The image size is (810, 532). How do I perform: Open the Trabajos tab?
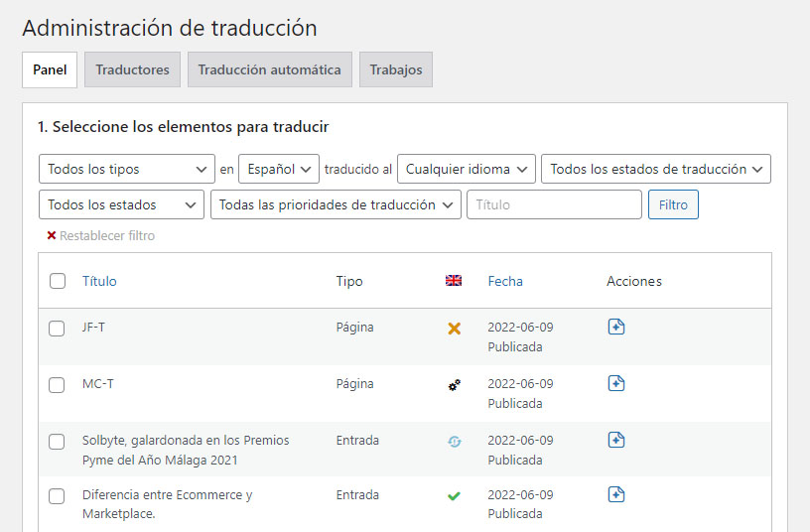[396, 69]
